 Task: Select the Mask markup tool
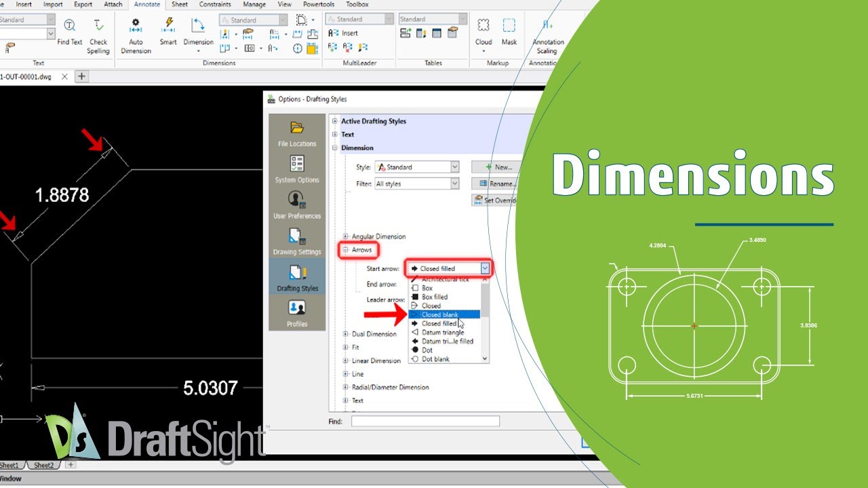pyautogui.click(x=509, y=32)
